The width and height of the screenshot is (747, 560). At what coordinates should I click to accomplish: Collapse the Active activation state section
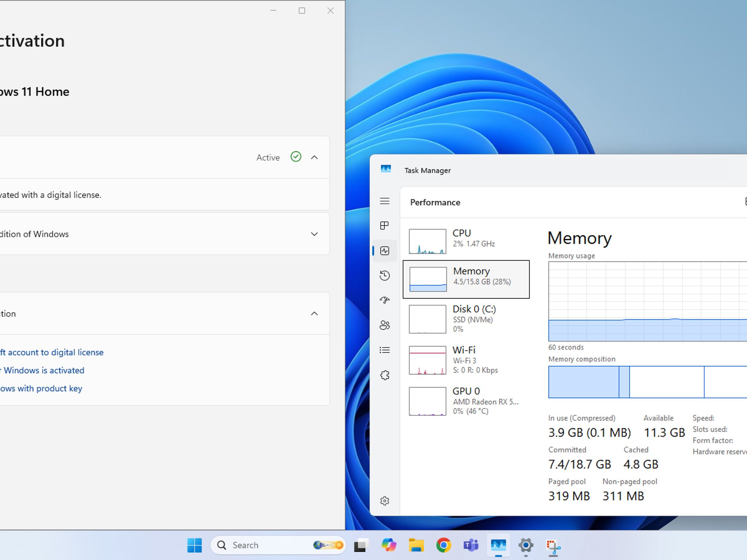pyautogui.click(x=314, y=157)
